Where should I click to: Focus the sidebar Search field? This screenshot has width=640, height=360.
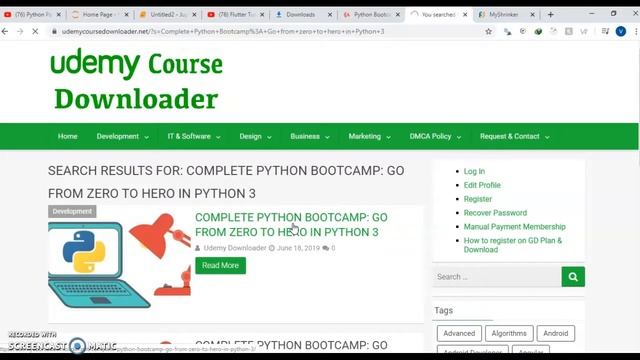(497, 277)
